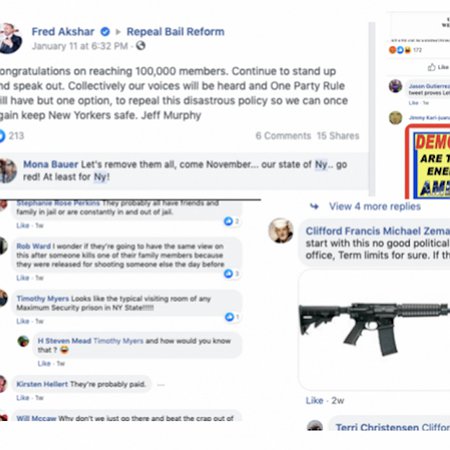Open the 15 Shares list
Image resolution: width=450 pixels, height=450 pixels.
(338, 136)
